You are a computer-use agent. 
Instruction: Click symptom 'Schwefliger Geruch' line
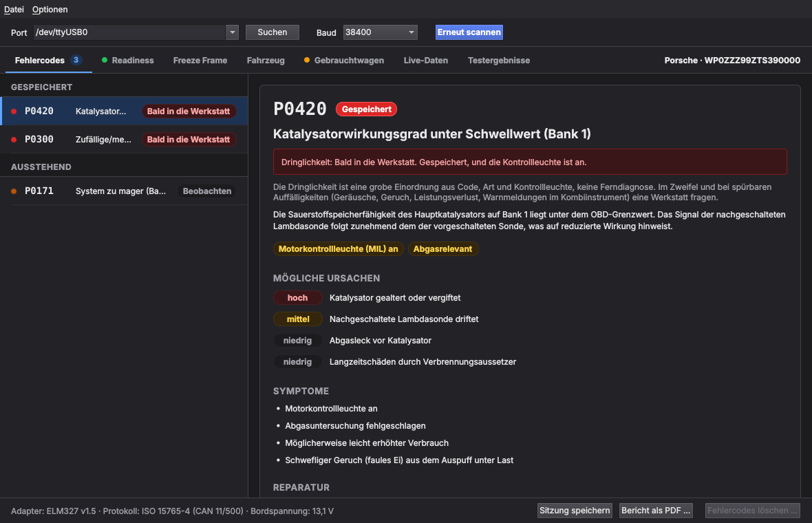tap(399, 460)
